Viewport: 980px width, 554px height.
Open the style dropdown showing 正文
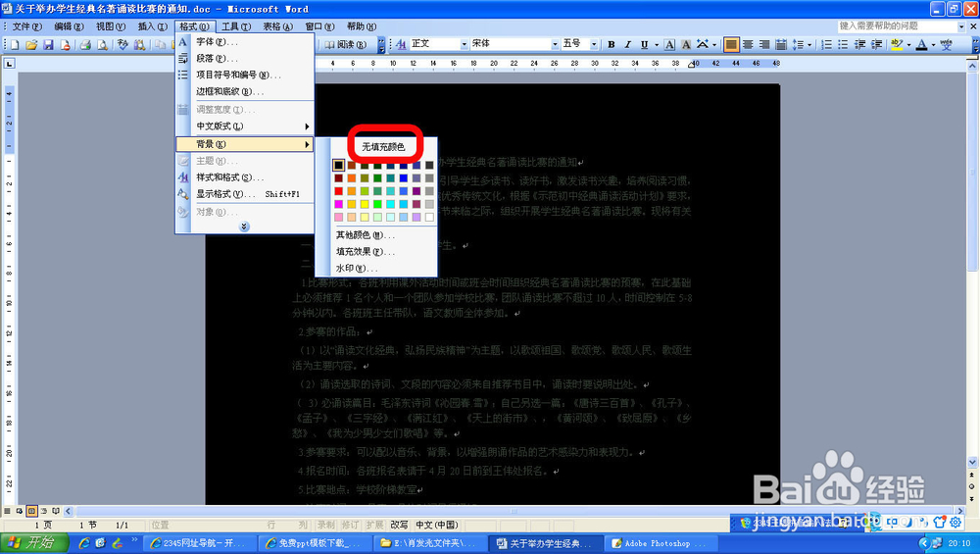tap(465, 44)
